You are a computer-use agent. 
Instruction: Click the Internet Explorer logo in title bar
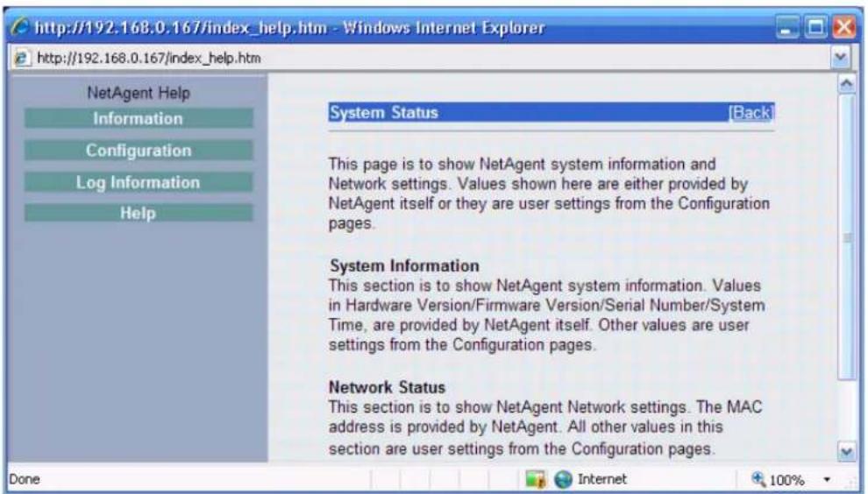(x=20, y=27)
